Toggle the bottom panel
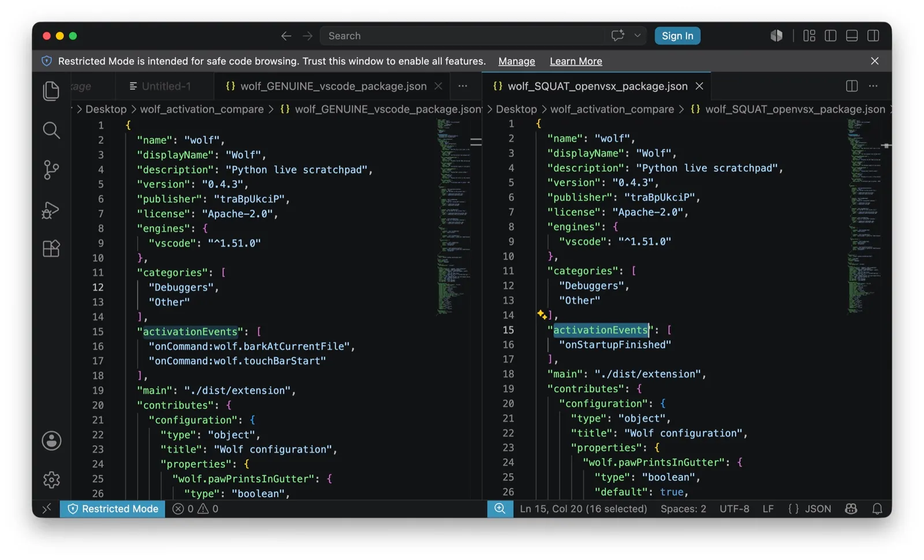 852,36
